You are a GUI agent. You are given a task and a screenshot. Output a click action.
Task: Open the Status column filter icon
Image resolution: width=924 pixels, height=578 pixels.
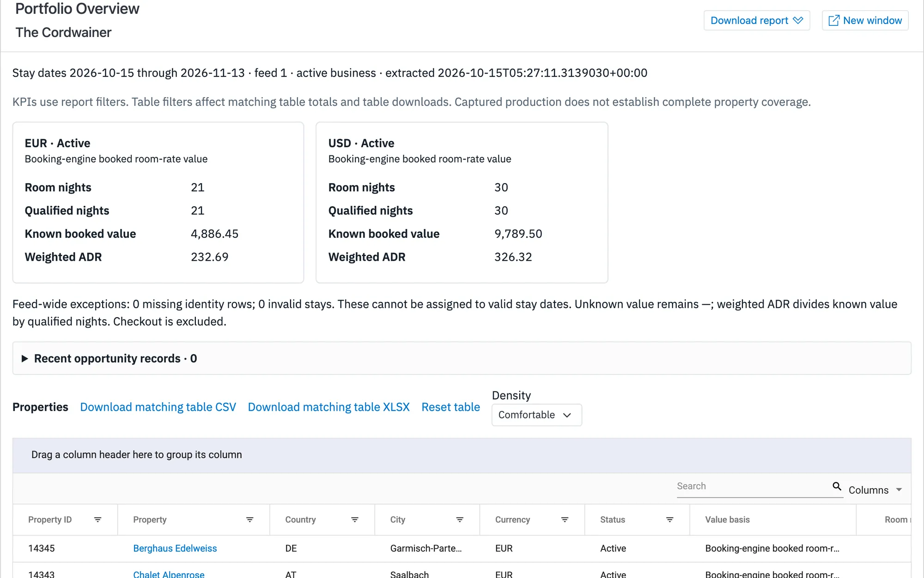[669, 520]
